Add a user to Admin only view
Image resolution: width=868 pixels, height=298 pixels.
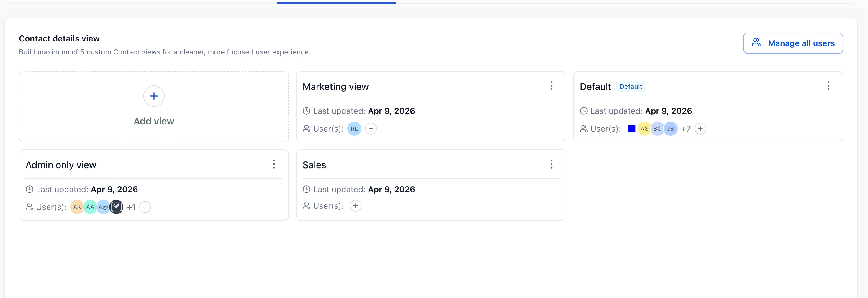(145, 207)
